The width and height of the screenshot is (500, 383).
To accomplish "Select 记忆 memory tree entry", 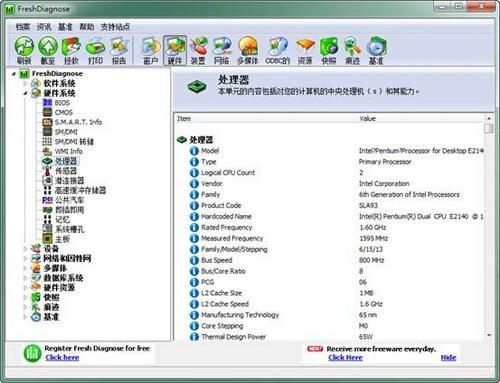I will point(62,219).
